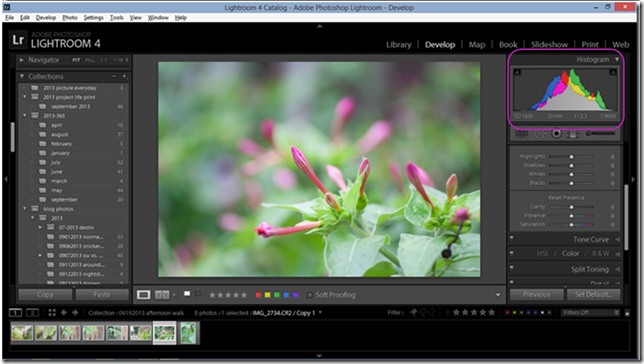The image size is (644, 364).
Task: Select the Adjustment Brush tool
Action: 601,134
